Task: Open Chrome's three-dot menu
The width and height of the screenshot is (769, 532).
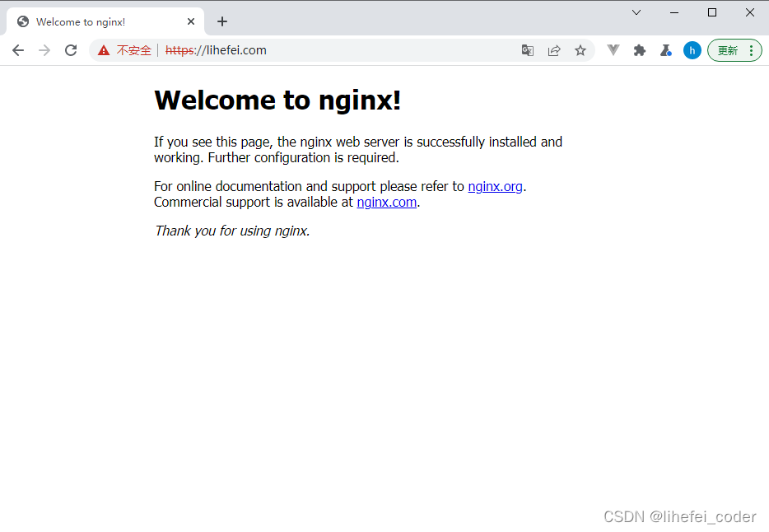Action: point(752,50)
